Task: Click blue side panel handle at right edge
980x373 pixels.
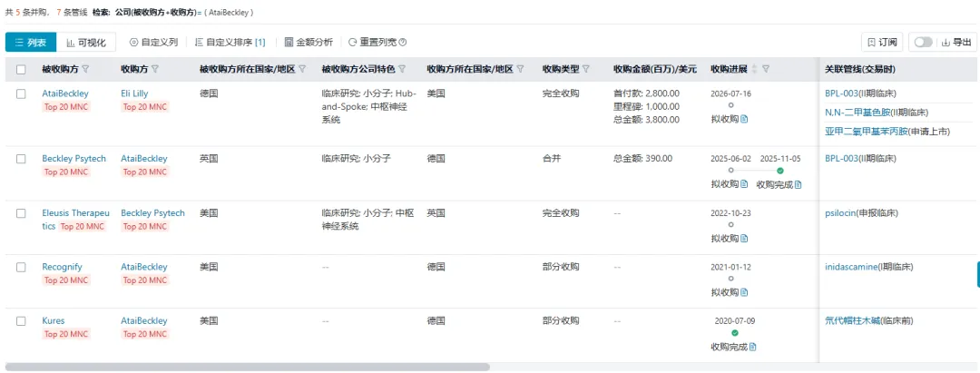Action: [x=977, y=275]
